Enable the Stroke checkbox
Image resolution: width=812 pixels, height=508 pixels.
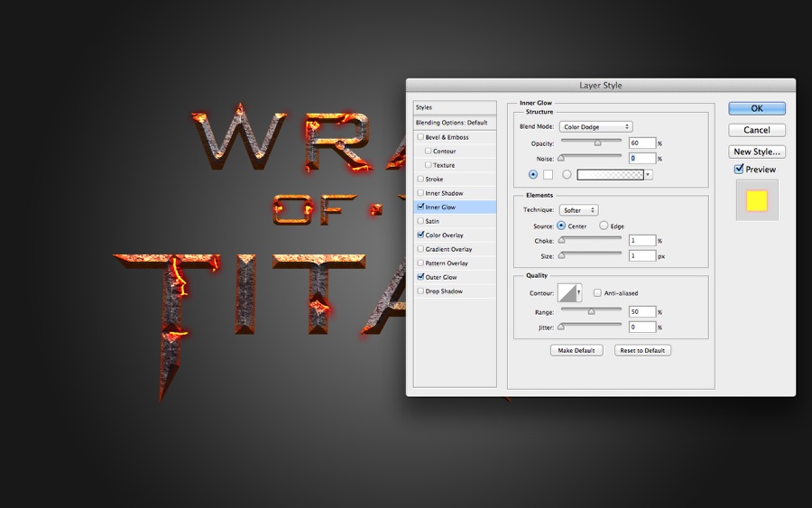pyautogui.click(x=420, y=179)
